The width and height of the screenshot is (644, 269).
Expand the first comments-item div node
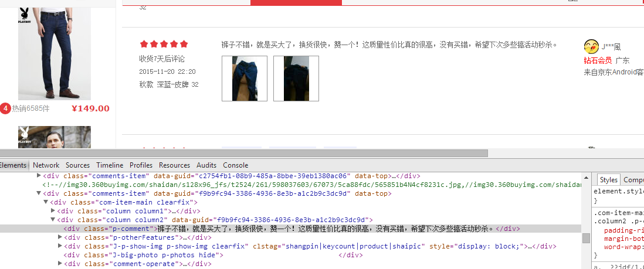coord(39,176)
